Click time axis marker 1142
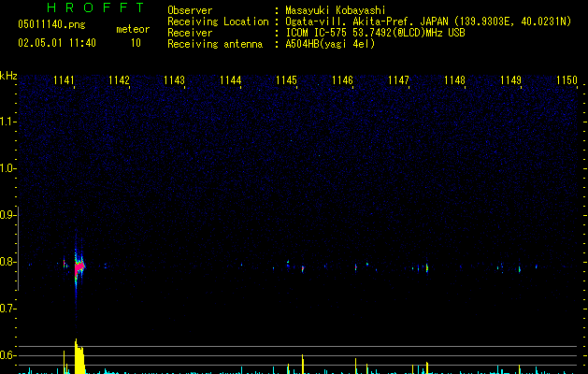This screenshot has width=588, height=374. (x=119, y=80)
